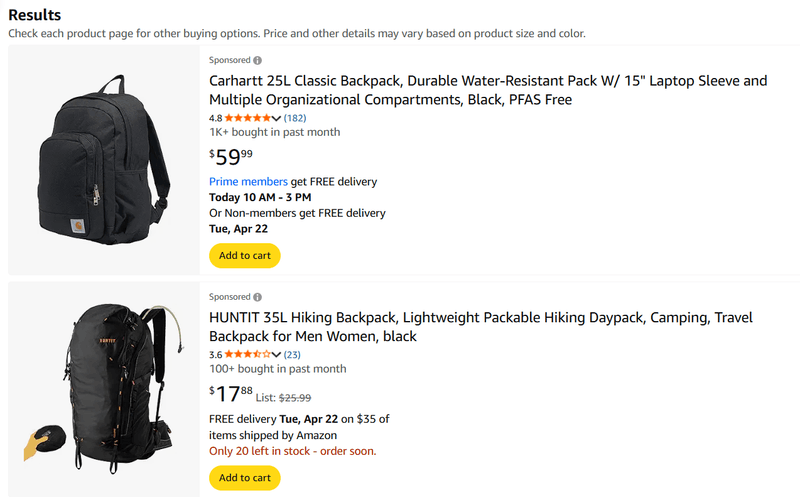
Task: Open the HUNTIT 35L Hiking Backpack title
Action: [481, 327]
